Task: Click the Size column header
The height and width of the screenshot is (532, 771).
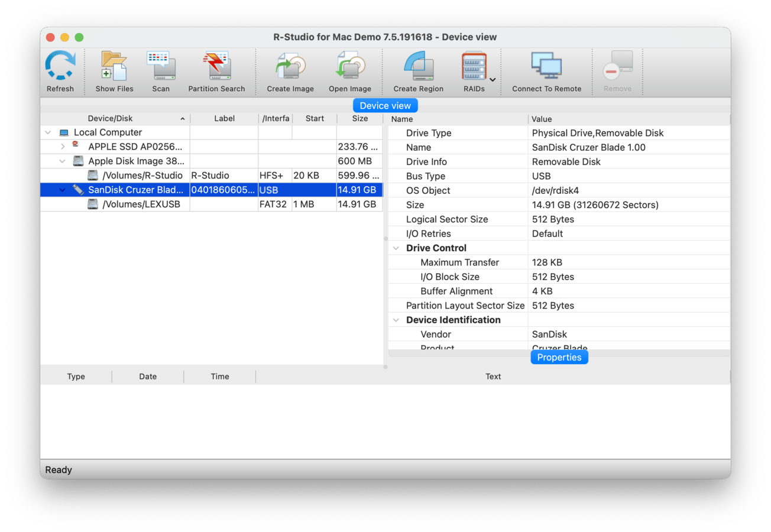Action: coord(359,119)
